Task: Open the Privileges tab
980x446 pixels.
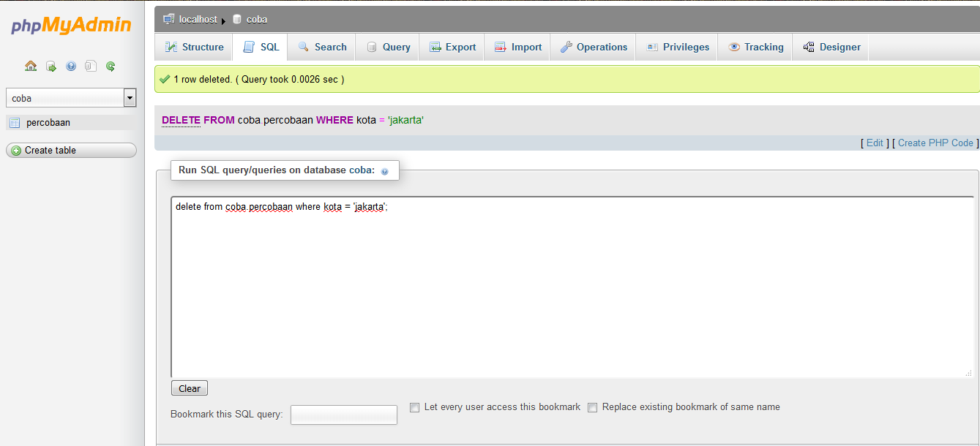Action: point(678,47)
